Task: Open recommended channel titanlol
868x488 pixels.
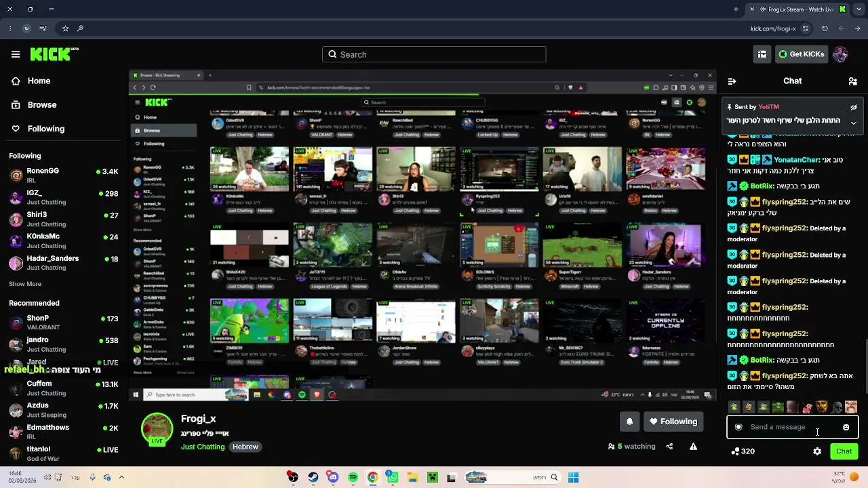Action: (x=64, y=453)
